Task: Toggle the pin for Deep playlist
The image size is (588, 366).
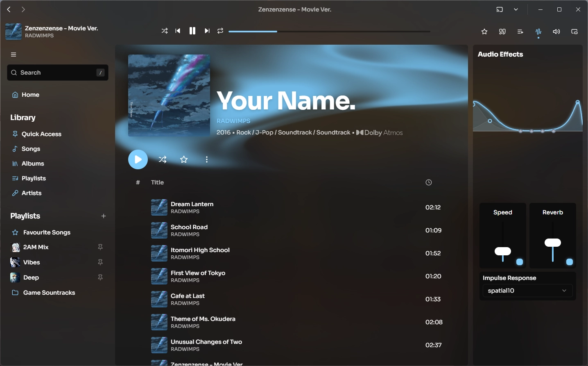Action: coord(100,277)
